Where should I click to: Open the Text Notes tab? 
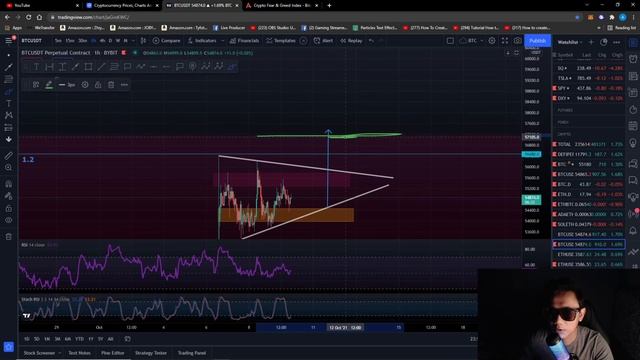point(80,353)
